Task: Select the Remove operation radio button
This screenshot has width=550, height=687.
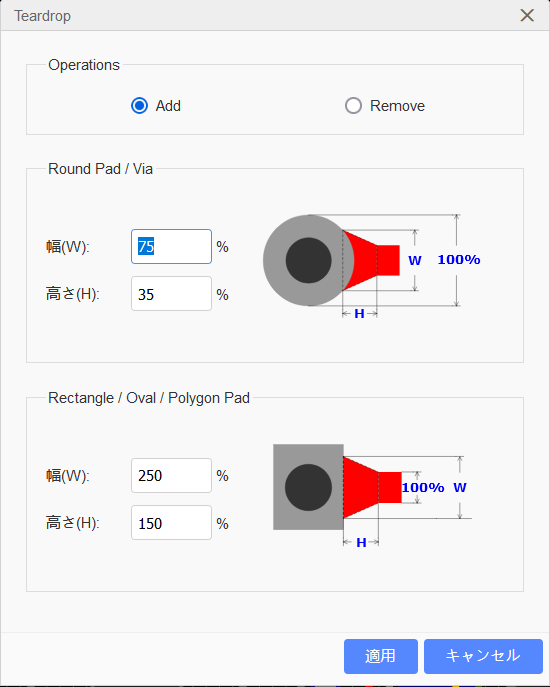Action: coord(353,106)
